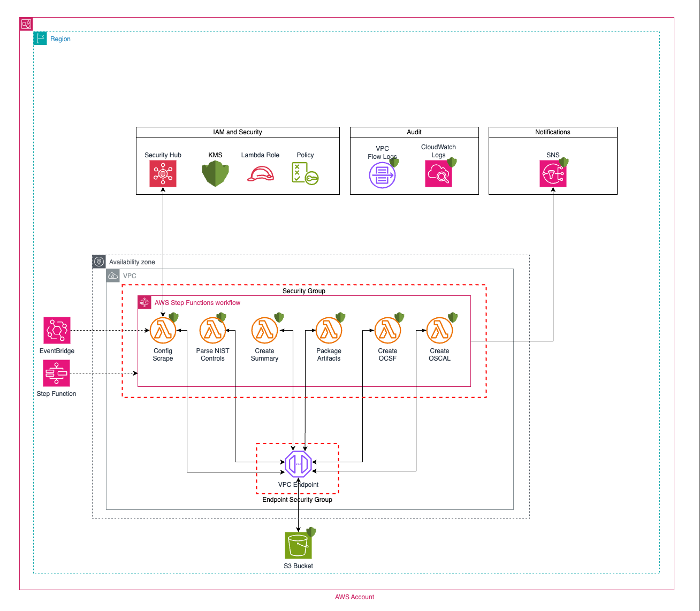Select the Parse NIST Controls label
Image resolution: width=700 pixels, height=611 pixels.
(x=212, y=355)
